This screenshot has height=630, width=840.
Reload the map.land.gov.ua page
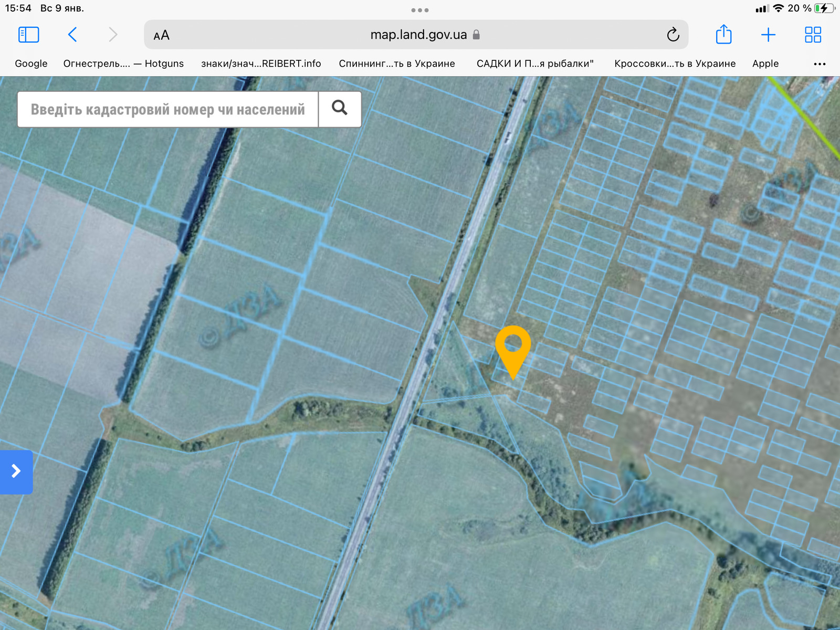[673, 35]
